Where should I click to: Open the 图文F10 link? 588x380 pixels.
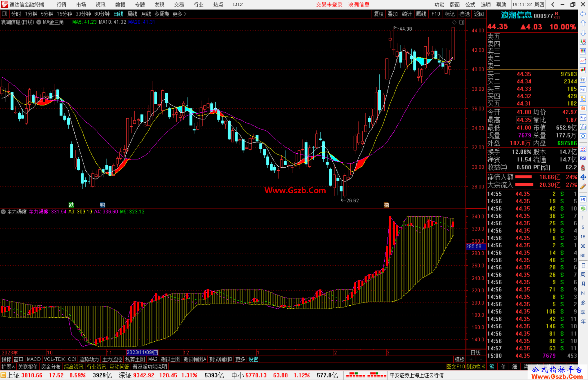(455, 367)
